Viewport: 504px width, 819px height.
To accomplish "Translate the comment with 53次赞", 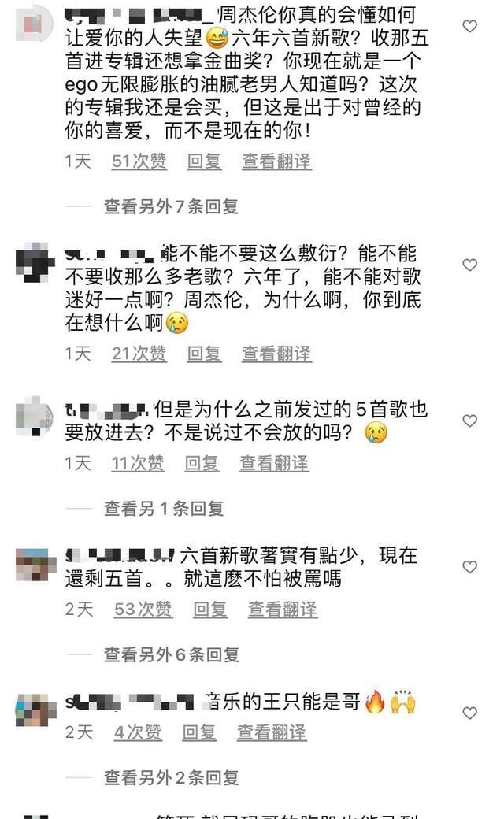I will coord(282,610).
